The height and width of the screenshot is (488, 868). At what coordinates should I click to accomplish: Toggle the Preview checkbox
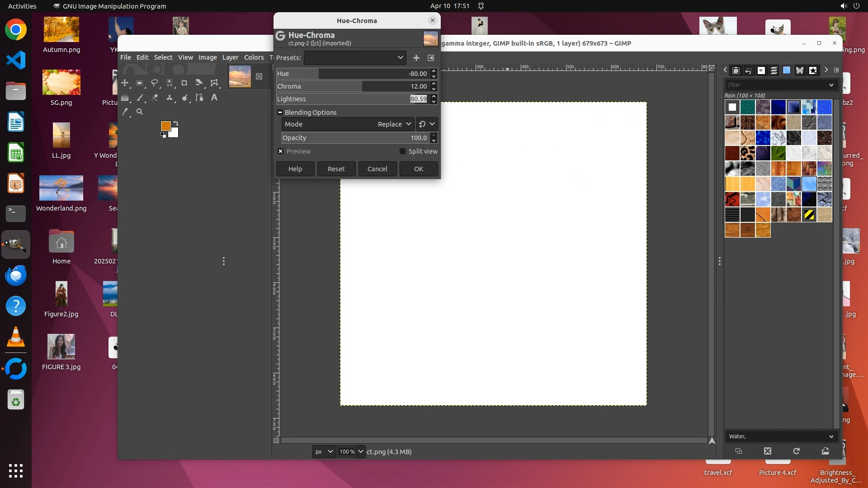(281, 151)
